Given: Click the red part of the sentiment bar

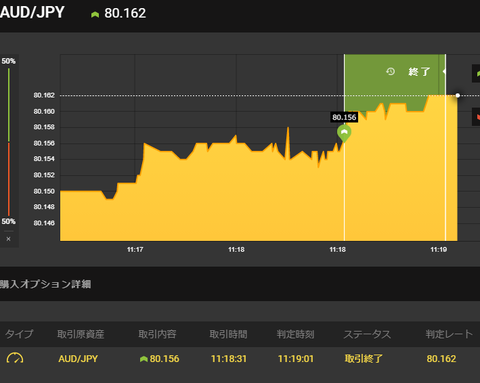Looking at the screenshot, I should coord(9,179).
